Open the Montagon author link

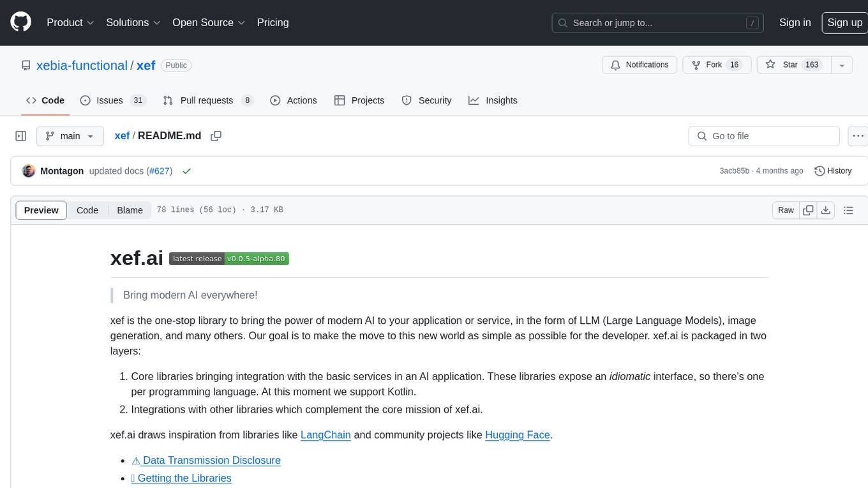62,171
